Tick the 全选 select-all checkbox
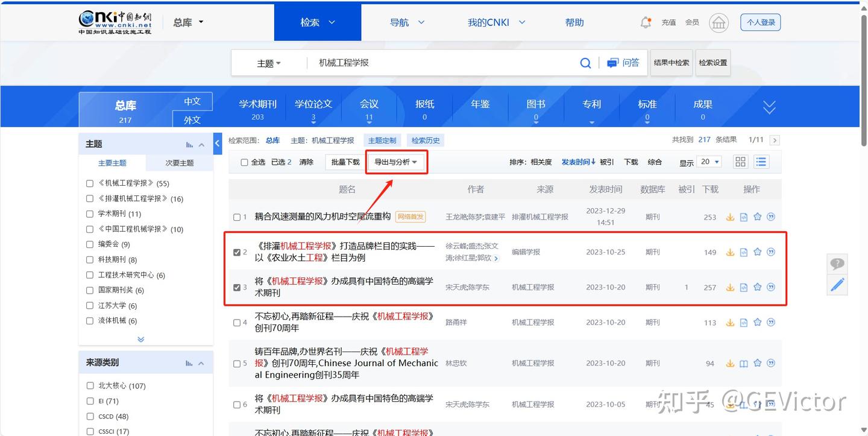 (244, 162)
